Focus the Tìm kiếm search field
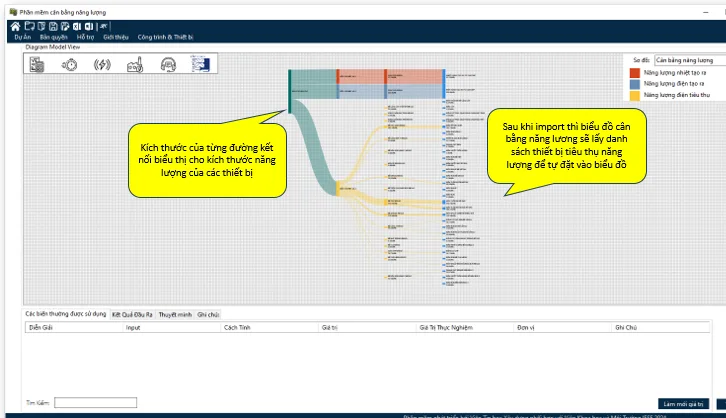The height and width of the screenshot is (418, 726). (x=95, y=403)
